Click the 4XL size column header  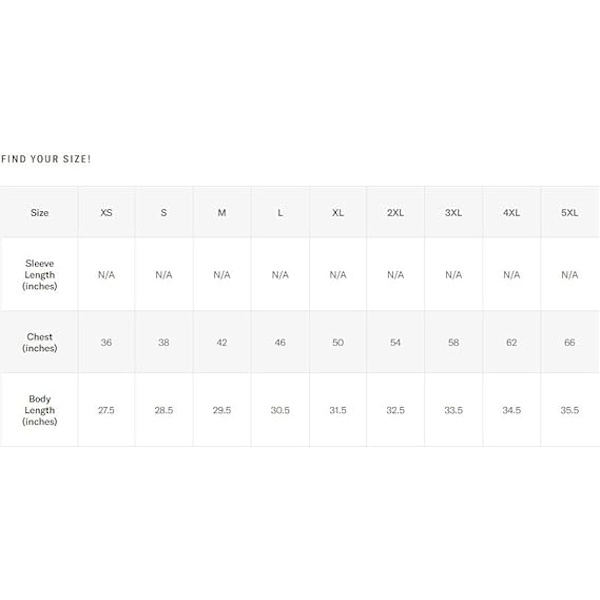[x=512, y=213]
